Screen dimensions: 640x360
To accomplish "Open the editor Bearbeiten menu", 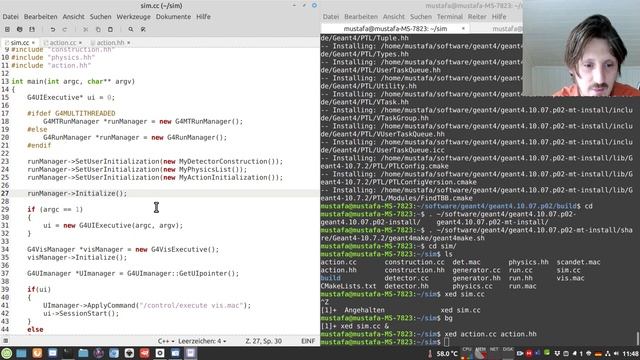I will pos(40,17).
